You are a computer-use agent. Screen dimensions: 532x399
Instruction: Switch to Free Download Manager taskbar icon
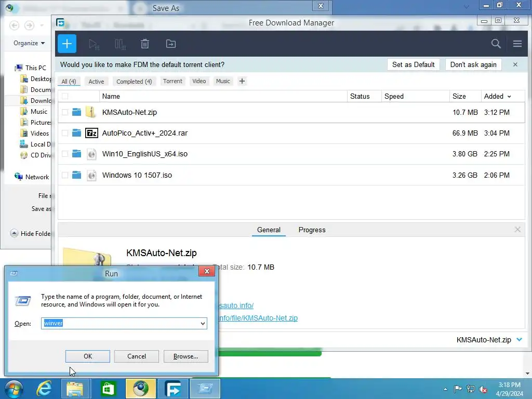pyautogui.click(x=173, y=389)
